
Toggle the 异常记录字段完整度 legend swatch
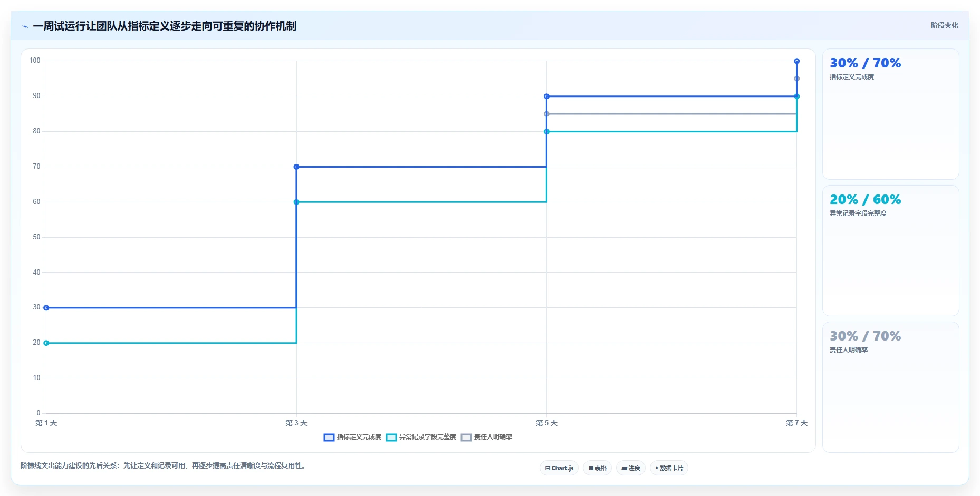click(x=391, y=437)
